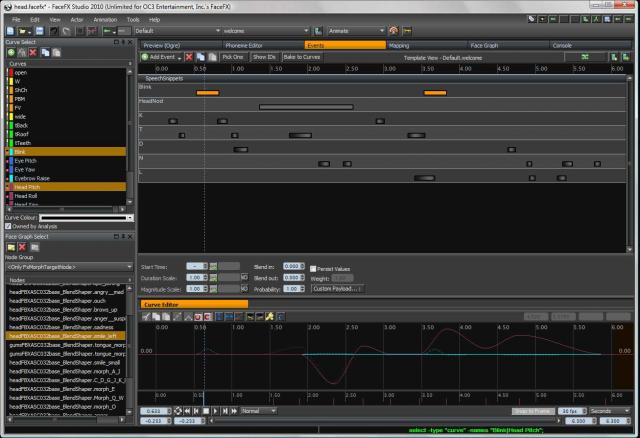640x438 pixels.
Task: Open the Curve Colour dropdown
Action: coord(130,218)
